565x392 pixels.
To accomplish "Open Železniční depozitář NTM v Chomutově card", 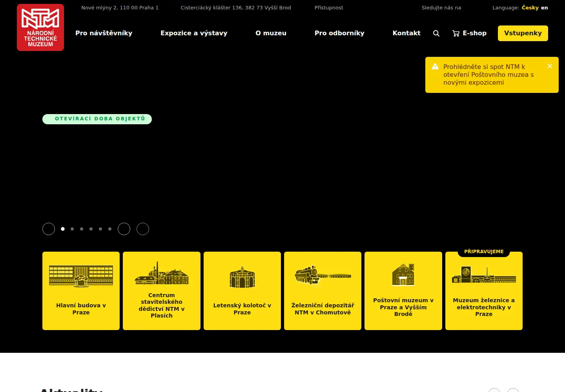I will pos(323,291).
